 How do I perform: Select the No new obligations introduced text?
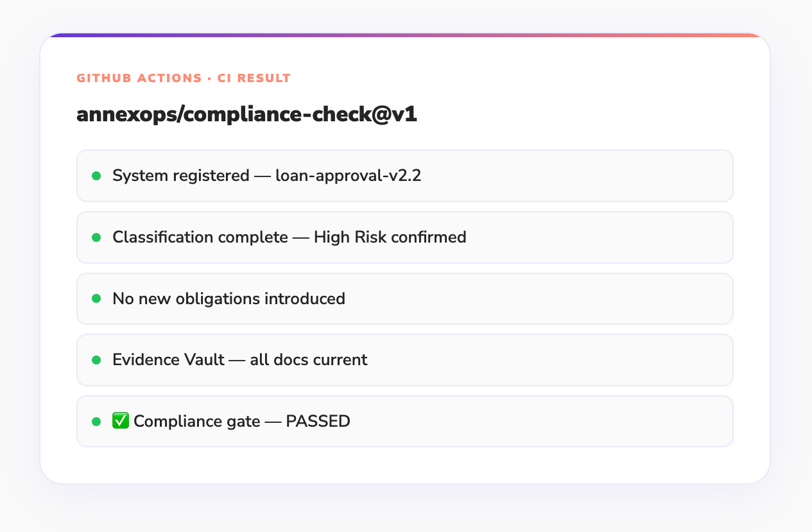click(229, 298)
